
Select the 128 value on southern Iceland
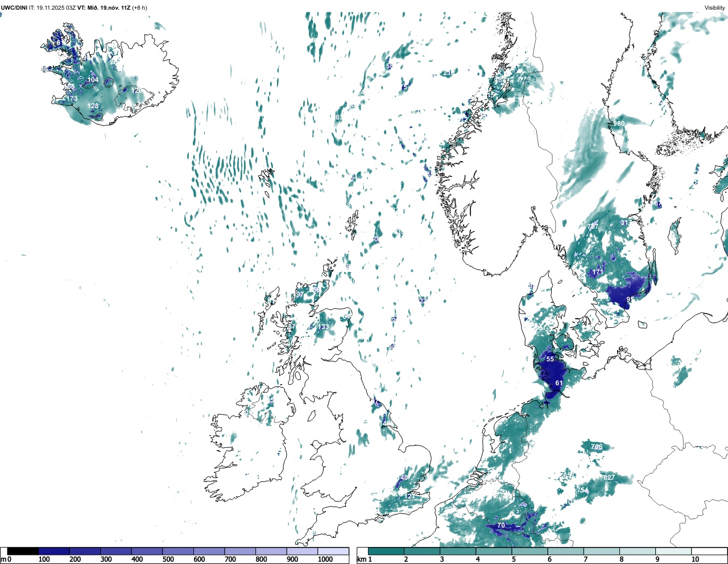[x=93, y=106]
